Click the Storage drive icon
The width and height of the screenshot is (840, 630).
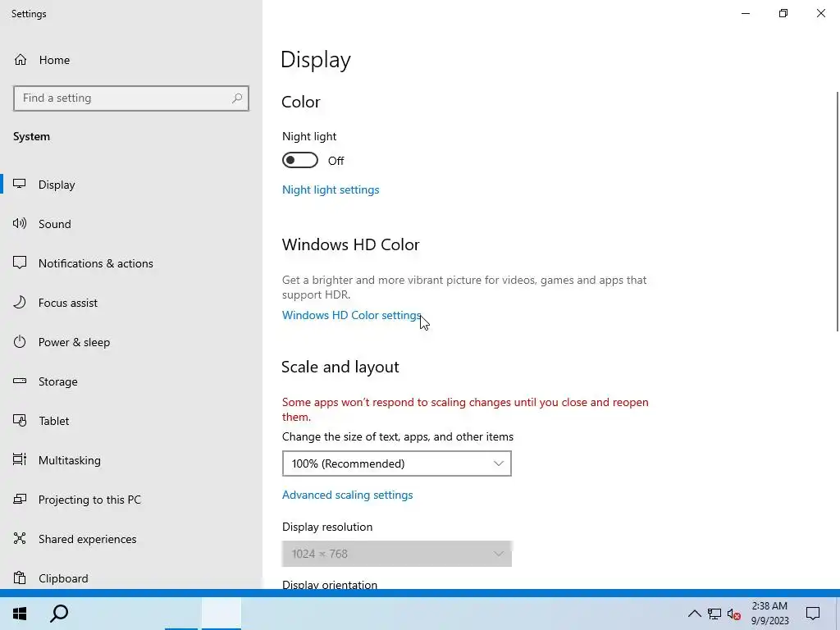[20, 381]
